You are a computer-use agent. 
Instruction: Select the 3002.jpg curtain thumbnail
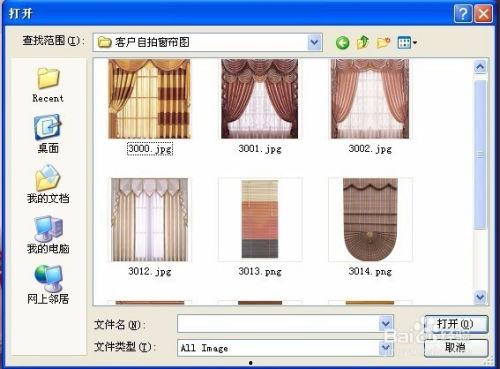coord(370,99)
